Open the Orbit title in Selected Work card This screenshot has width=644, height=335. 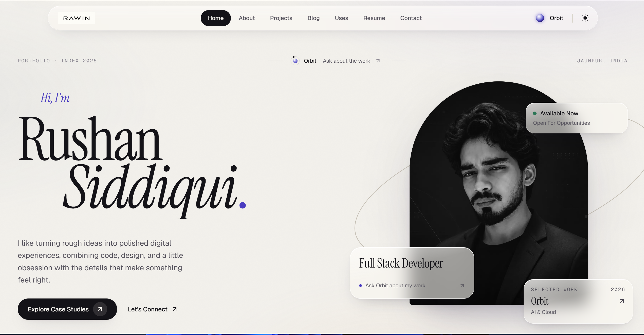[540, 301]
